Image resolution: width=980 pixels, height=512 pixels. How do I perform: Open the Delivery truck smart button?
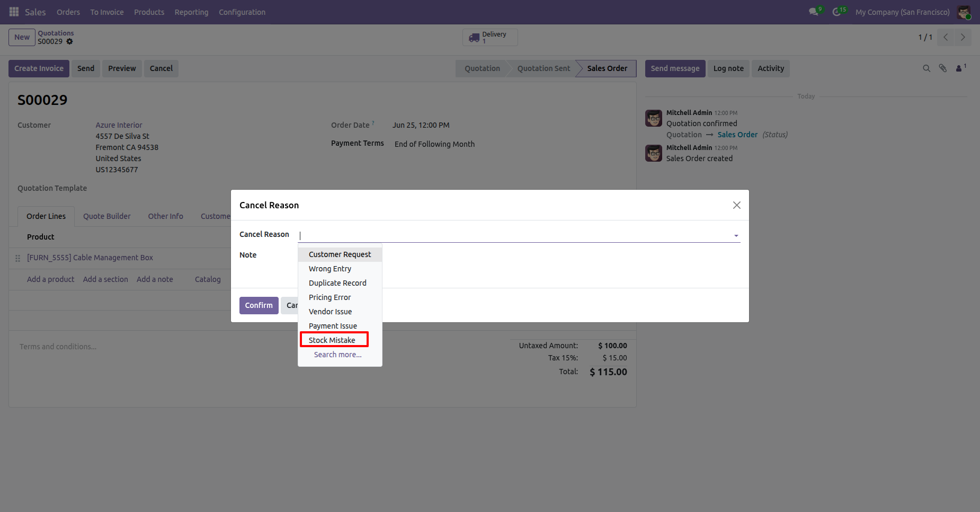coord(490,37)
